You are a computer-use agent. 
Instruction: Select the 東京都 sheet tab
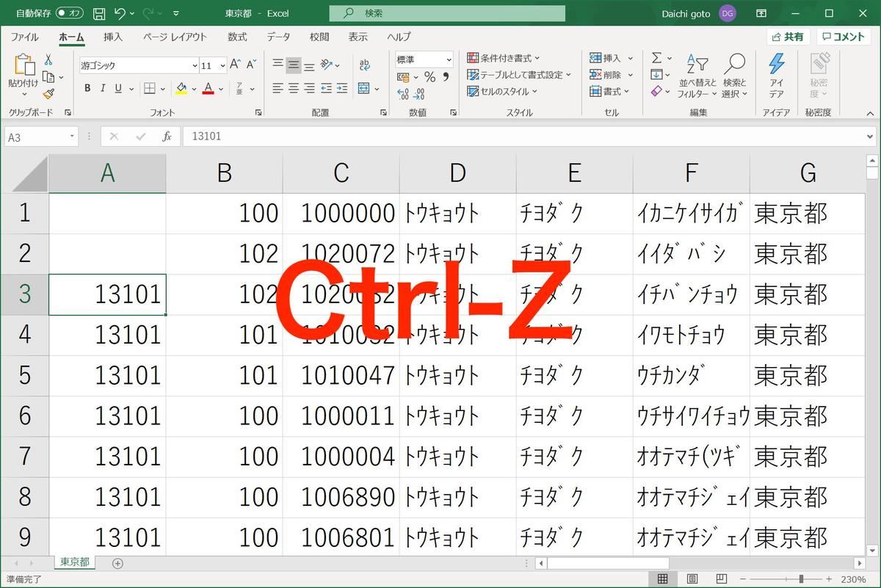[x=74, y=562]
